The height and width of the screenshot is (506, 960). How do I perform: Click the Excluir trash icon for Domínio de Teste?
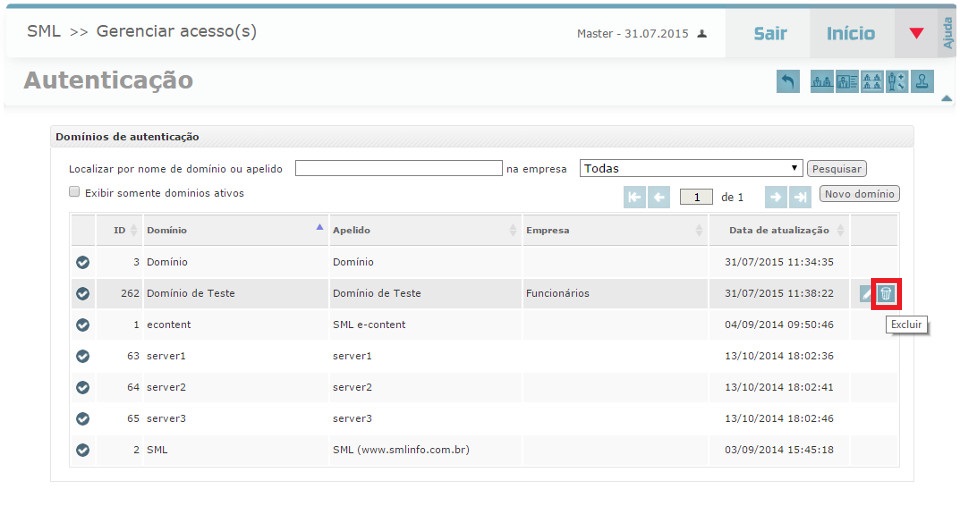coord(885,294)
